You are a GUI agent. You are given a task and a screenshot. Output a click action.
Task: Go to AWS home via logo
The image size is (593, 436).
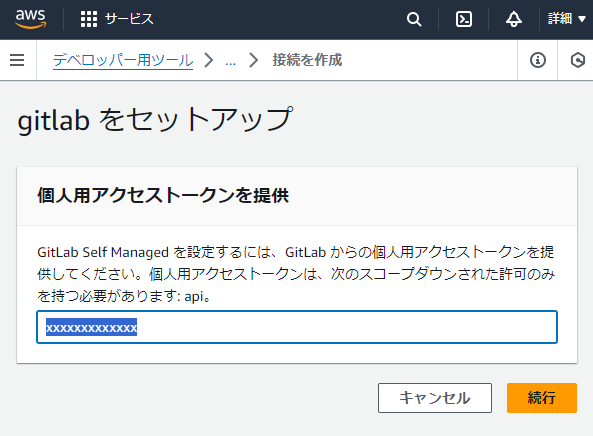pyautogui.click(x=31, y=19)
